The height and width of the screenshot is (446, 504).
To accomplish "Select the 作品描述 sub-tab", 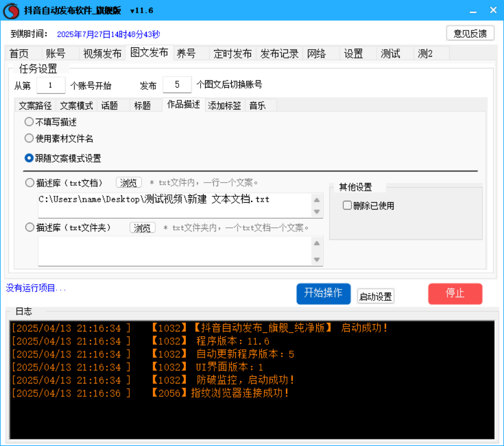I will (184, 105).
